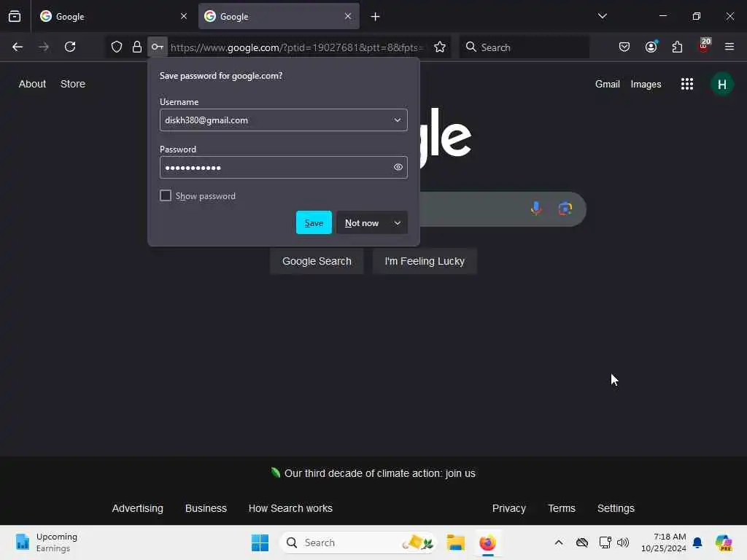The width and height of the screenshot is (747, 560).
Task: Open the Windows Start menu
Action: 260,542
